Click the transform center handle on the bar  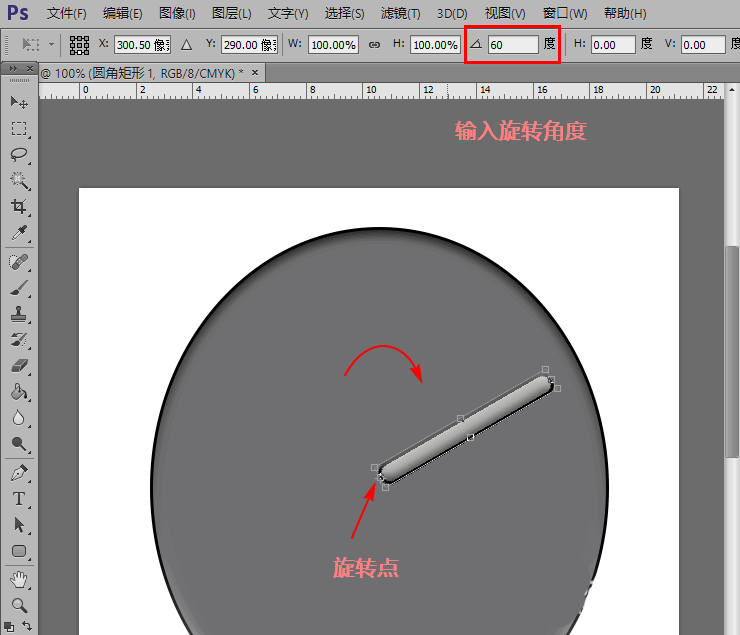(x=471, y=438)
